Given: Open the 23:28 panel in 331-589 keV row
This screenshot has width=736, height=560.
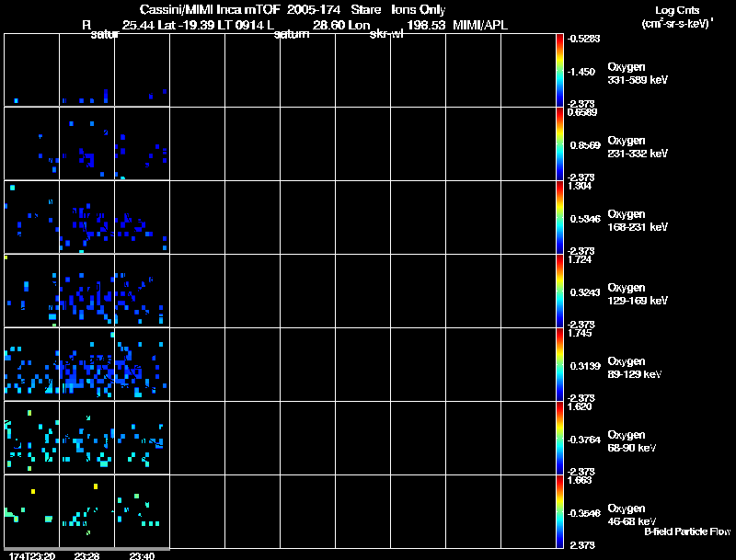Looking at the screenshot, I should pyautogui.click(x=86, y=71).
